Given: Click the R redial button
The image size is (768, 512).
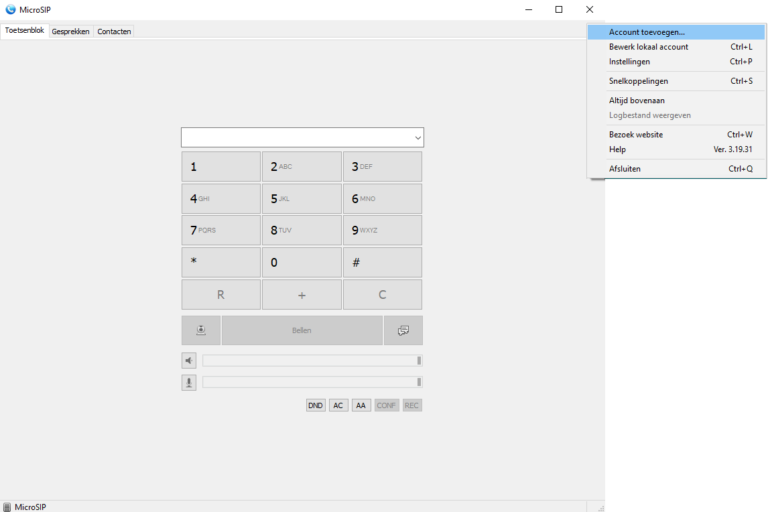Looking at the screenshot, I should click(x=221, y=294).
